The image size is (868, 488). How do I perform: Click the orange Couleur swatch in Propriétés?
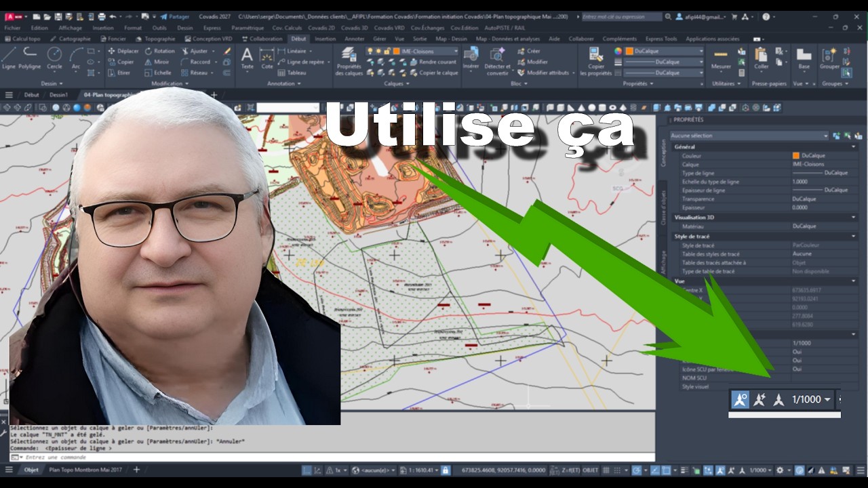click(x=796, y=155)
